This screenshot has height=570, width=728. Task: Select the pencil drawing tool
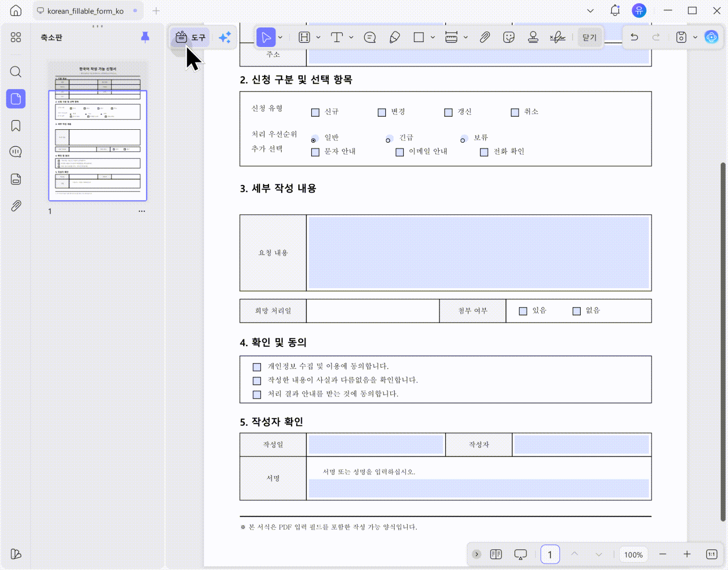pyautogui.click(x=394, y=37)
